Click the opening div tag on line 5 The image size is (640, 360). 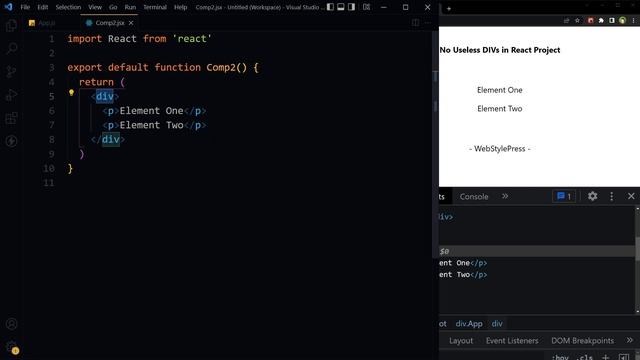coord(105,96)
